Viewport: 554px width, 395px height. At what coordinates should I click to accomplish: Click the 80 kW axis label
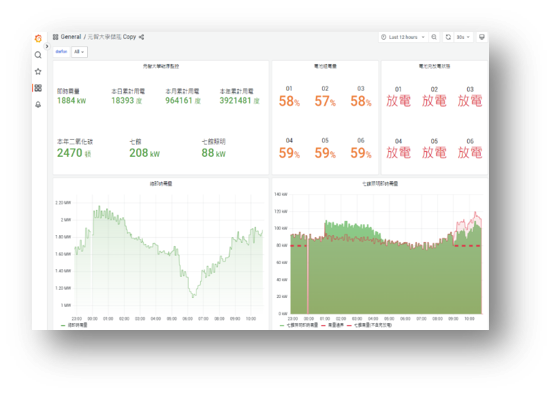click(282, 246)
